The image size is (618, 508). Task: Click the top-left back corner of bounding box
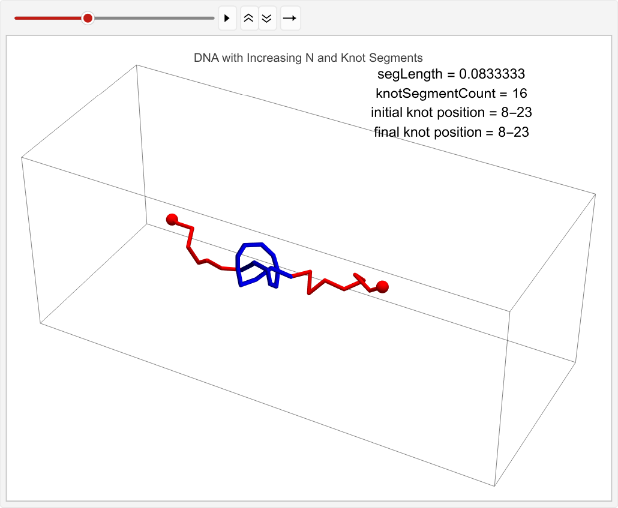137,65
